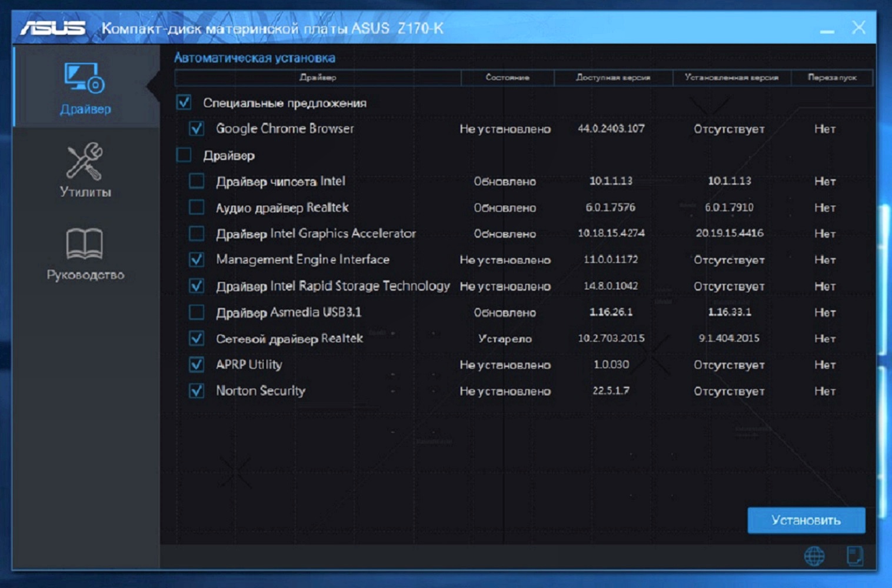Check Intel Graphics Accelerator checkbox
892x588 pixels.
pos(197,233)
